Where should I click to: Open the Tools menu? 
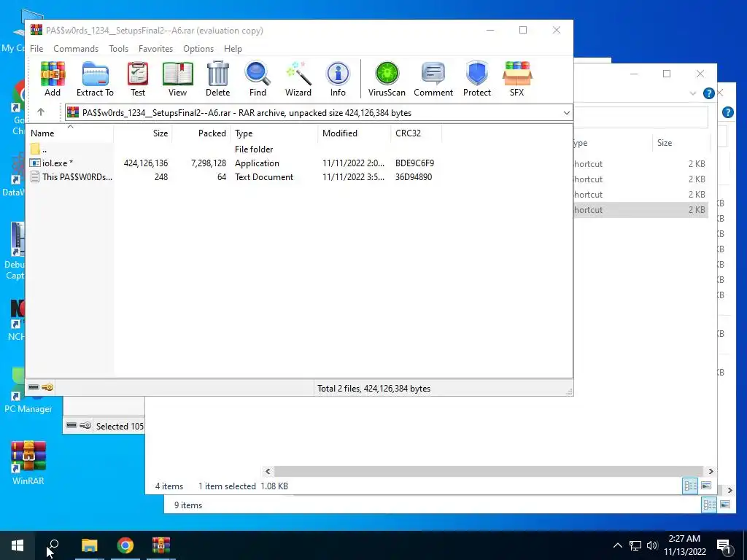pyautogui.click(x=118, y=49)
